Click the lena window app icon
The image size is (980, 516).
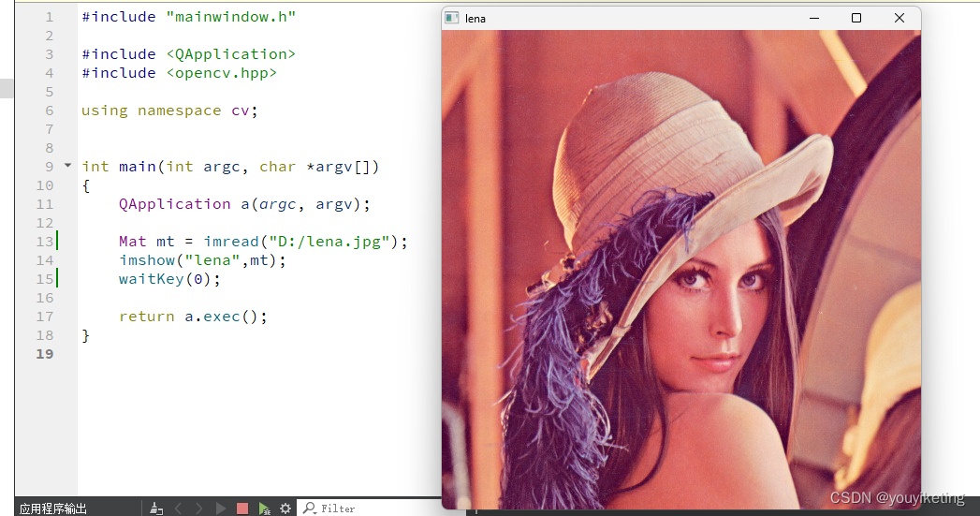click(452, 18)
